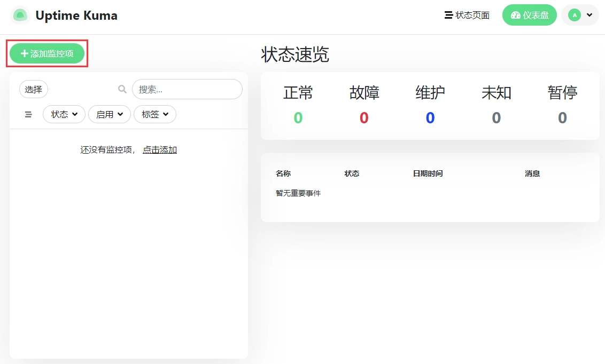
Task: Click the Uptime Kuma logo icon
Action: [19, 15]
